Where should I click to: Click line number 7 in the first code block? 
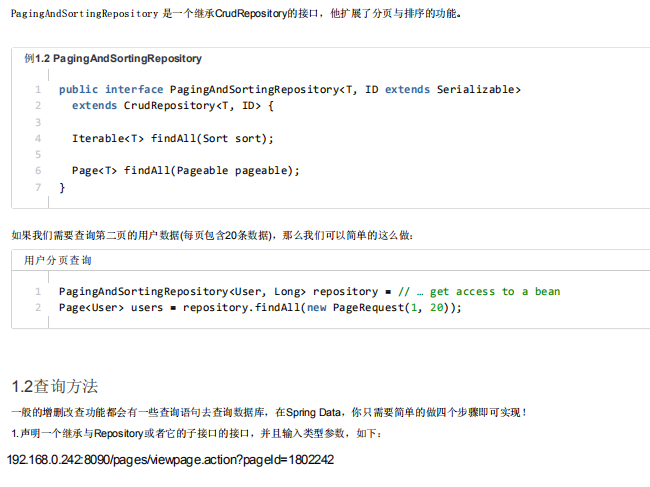[38, 187]
